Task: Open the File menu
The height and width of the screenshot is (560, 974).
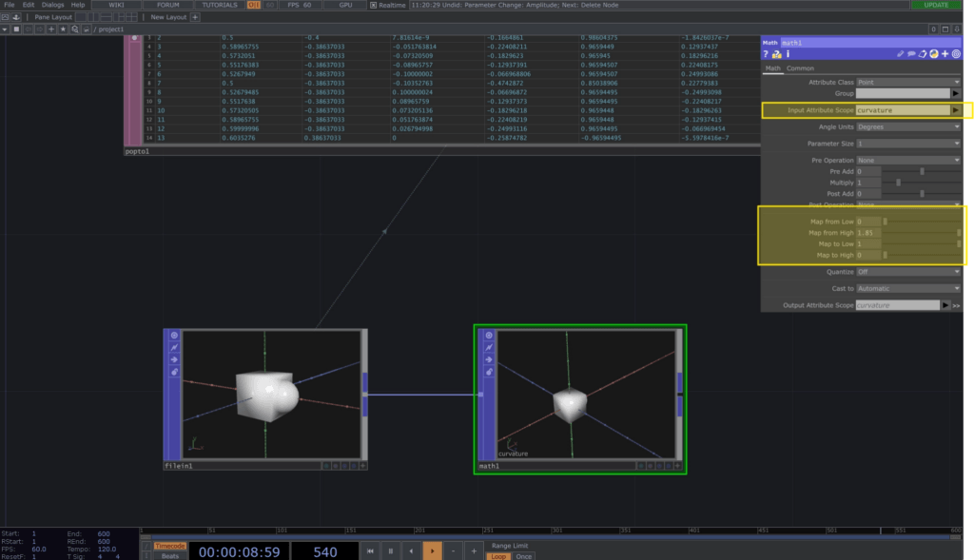Action: click(10, 5)
